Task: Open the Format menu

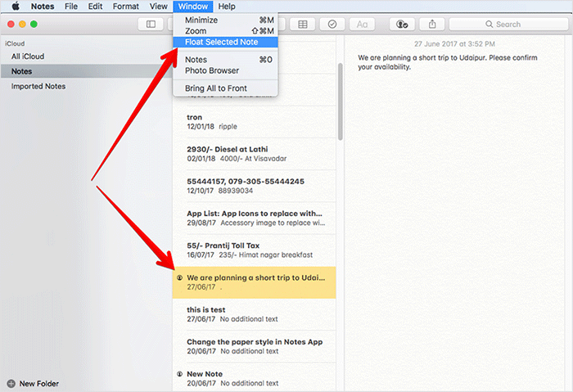Action: click(x=126, y=7)
